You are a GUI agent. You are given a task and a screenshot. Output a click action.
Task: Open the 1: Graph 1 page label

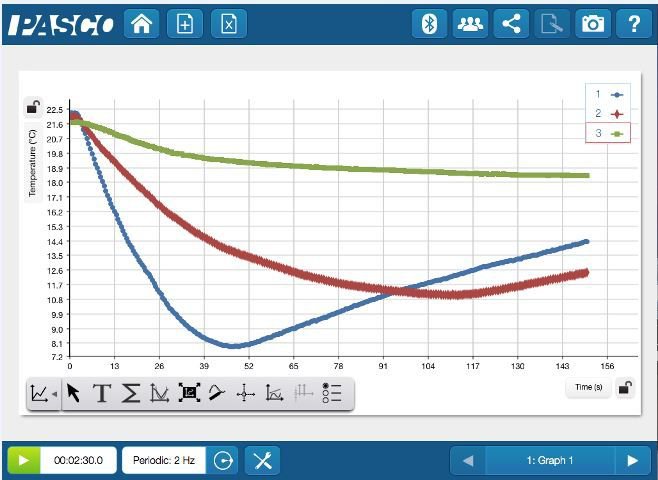point(549,460)
